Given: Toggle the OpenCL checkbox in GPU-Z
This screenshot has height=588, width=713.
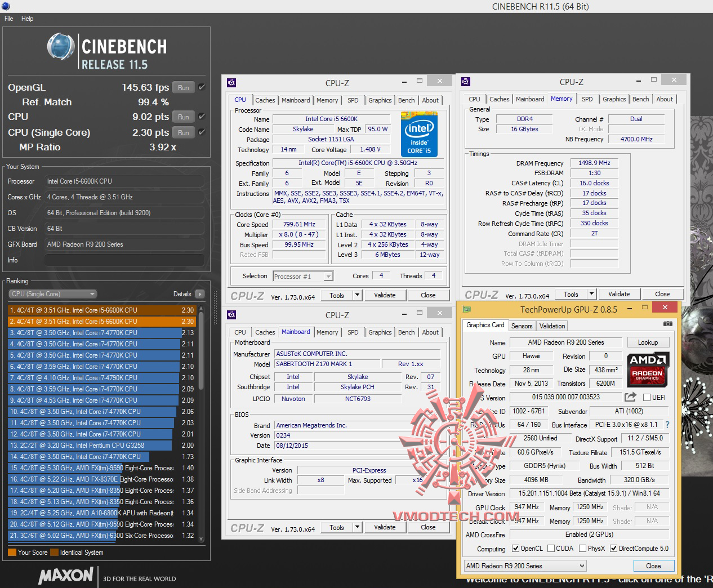Looking at the screenshot, I should (515, 549).
